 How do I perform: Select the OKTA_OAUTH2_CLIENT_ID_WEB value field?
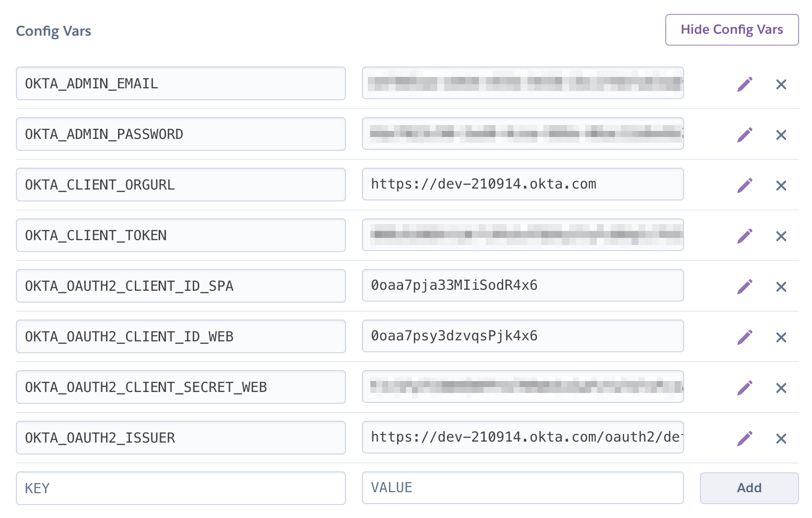522,336
